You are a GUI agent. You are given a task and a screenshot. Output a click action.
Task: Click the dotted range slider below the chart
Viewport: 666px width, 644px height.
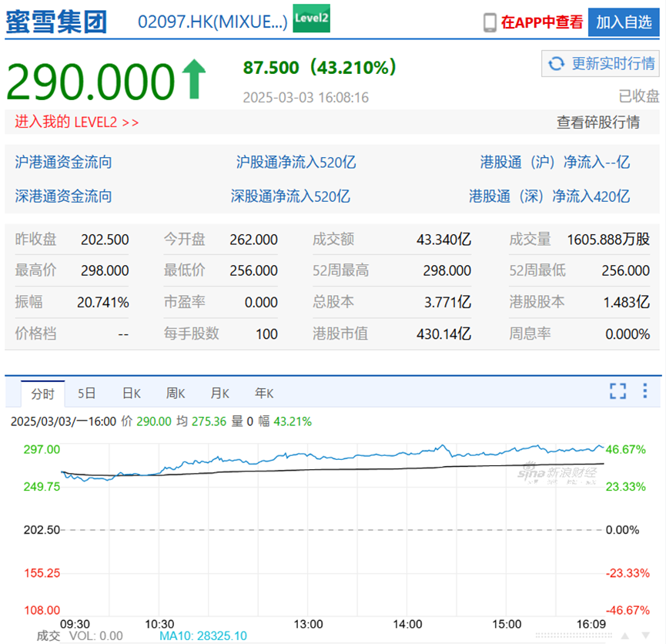[574, 636]
